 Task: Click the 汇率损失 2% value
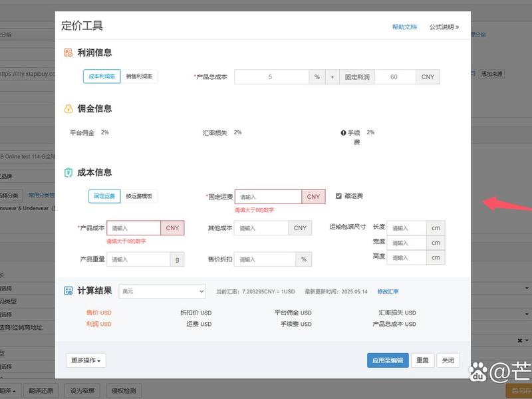click(237, 132)
